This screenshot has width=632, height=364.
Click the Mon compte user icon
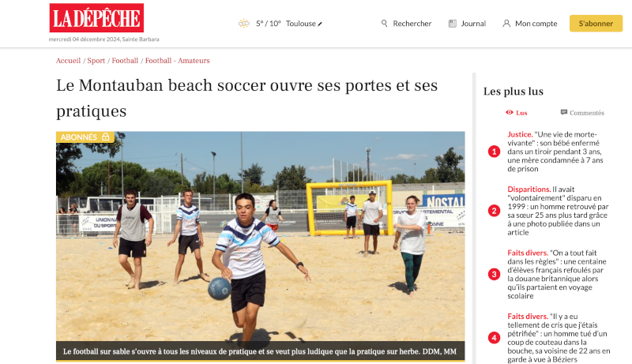pyautogui.click(x=506, y=24)
